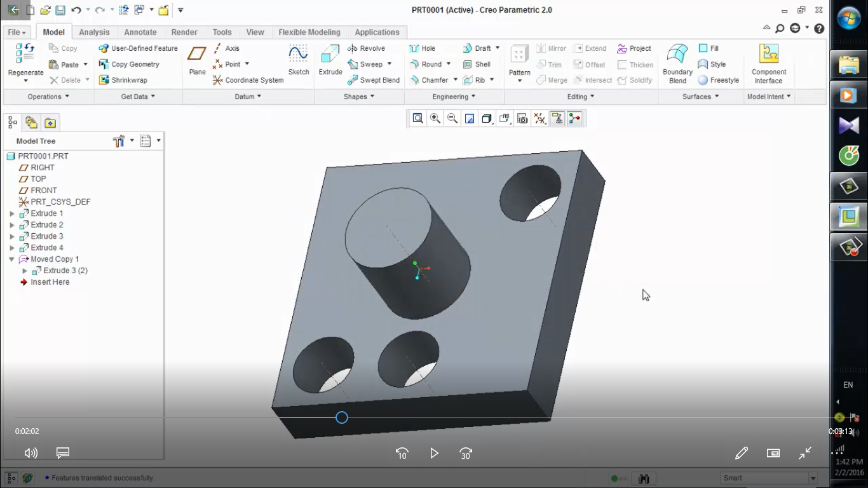Open the Smart selection filter dropdown
This screenshot has width=868, height=488.
click(x=813, y=478)
